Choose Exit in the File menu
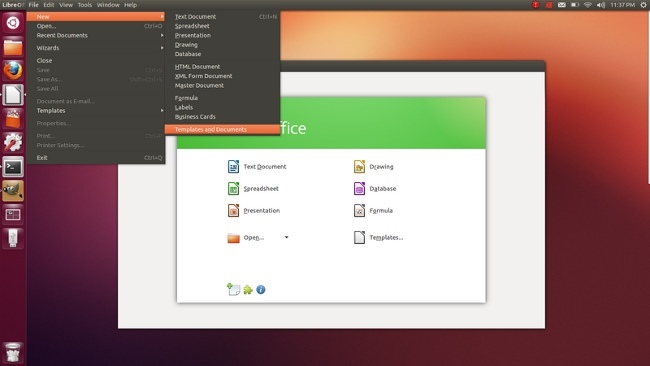Viewport: 650px width, 366px height. pos(96,158)
